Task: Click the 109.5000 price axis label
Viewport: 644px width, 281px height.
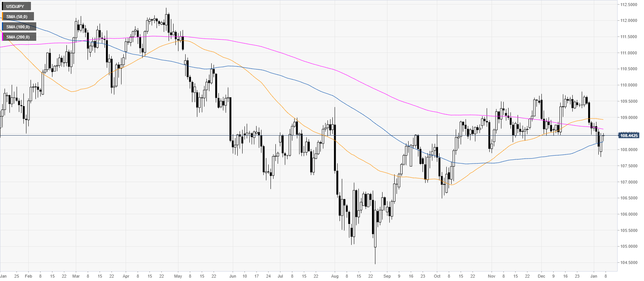Action: coord(629,101)
